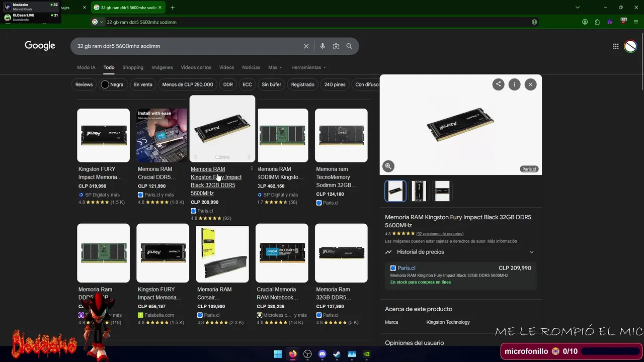The width and height of the screenshot is (644, 362).
Task: Click into the Google search input field
Action: click(x=186, y=46)
